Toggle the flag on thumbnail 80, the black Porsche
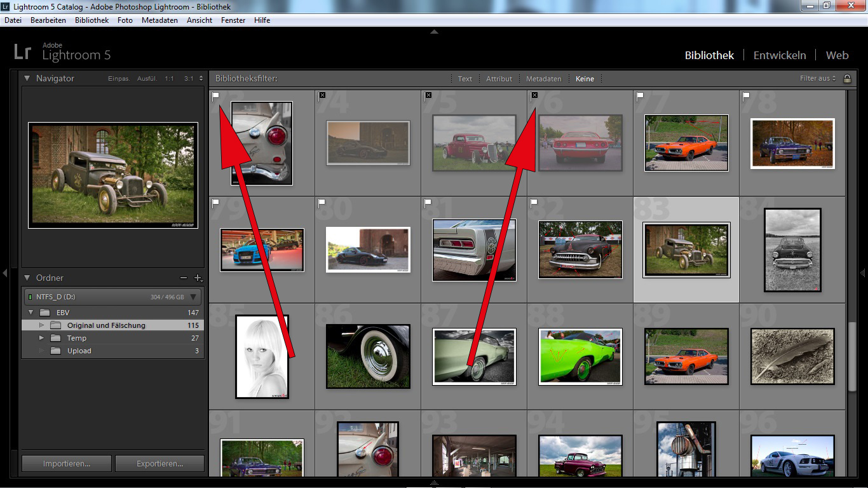 tap(322, 203)
